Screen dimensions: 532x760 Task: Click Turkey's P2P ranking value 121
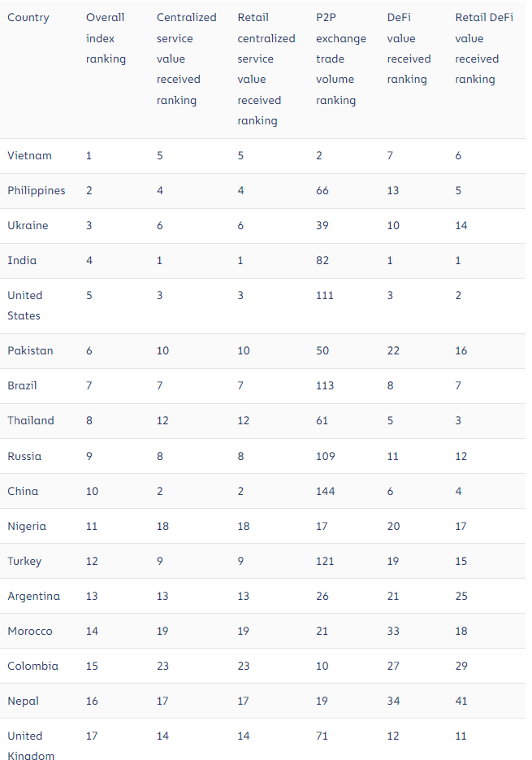pyautogui.click(x=325, y=561)
